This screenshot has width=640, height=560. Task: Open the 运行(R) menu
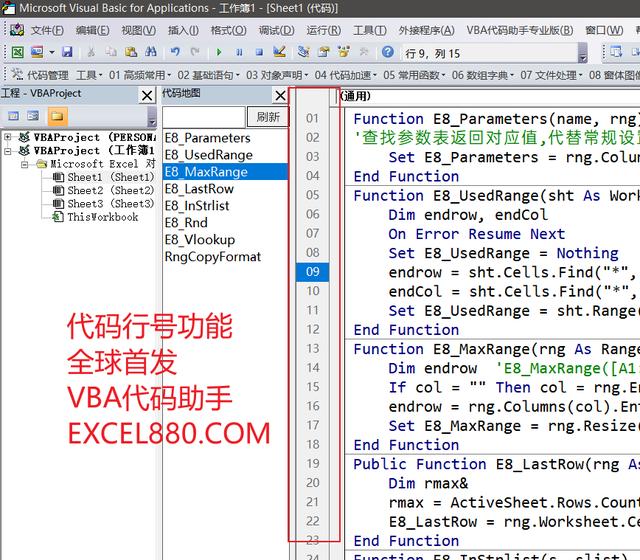[324, 30]
